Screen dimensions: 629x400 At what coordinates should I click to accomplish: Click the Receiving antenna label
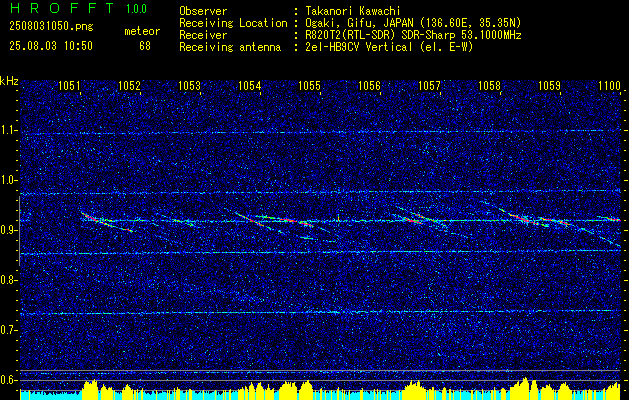click(x=230, y=47)
